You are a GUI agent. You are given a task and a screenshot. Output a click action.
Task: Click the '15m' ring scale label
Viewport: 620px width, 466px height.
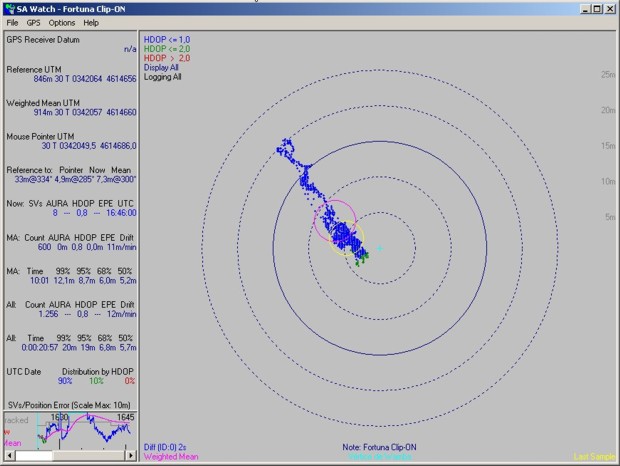tap(608, 146)
